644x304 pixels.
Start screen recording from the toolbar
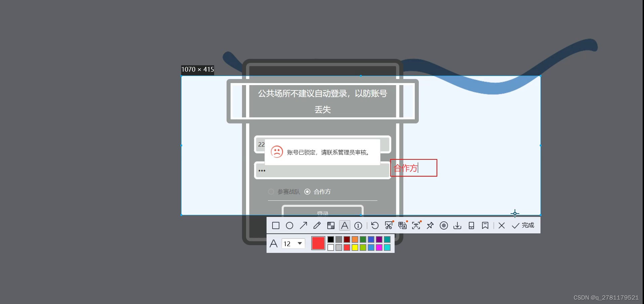(x=444, y=226)
